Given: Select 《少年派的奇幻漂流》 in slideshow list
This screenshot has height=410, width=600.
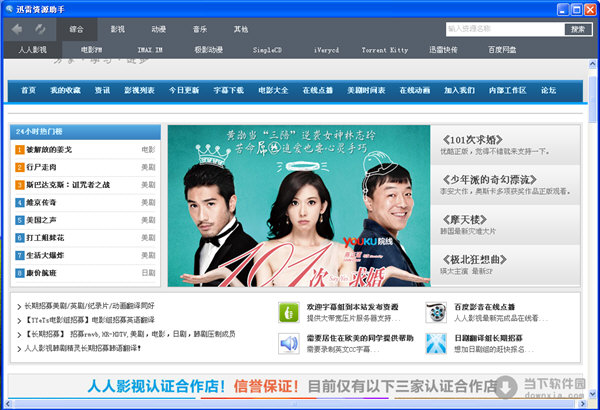Looking at the screenshot, I should click(x=505, y=185).
